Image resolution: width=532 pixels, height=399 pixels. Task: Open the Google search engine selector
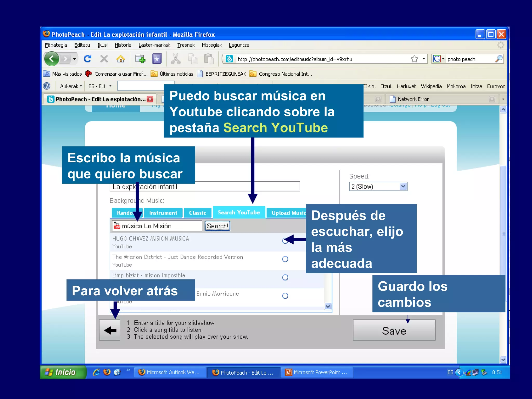[x=438, y=59]
